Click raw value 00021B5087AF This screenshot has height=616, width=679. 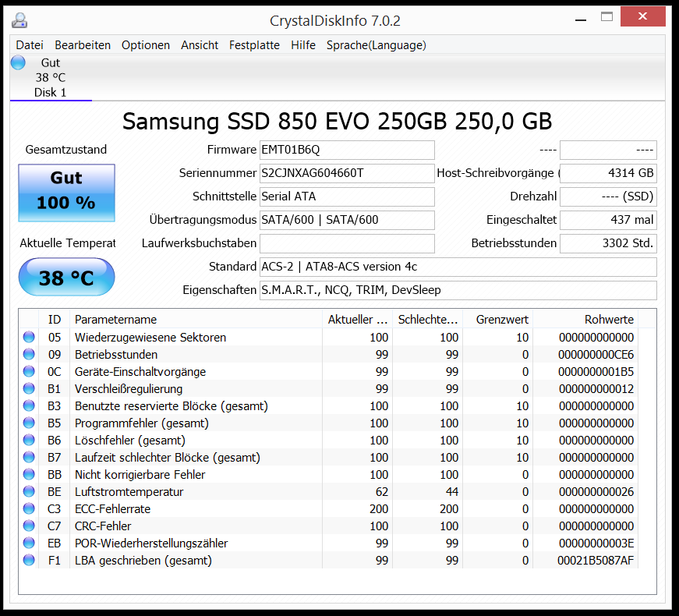596,560
